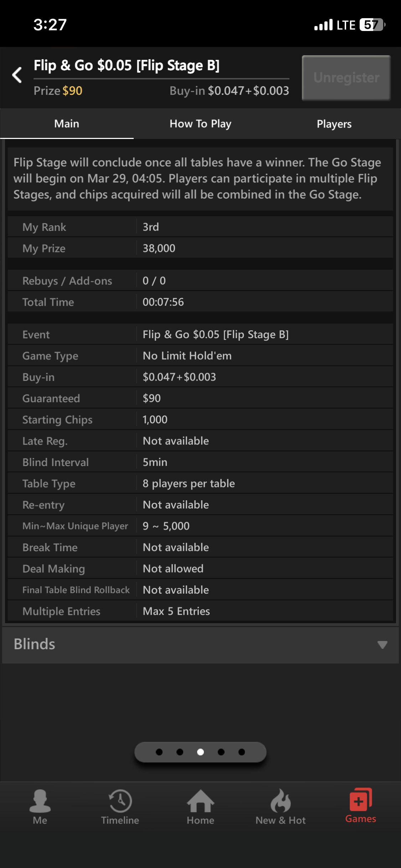Expand the Blinds section
The width and height of the screenshot is (401, 868).
click(200, 645)
